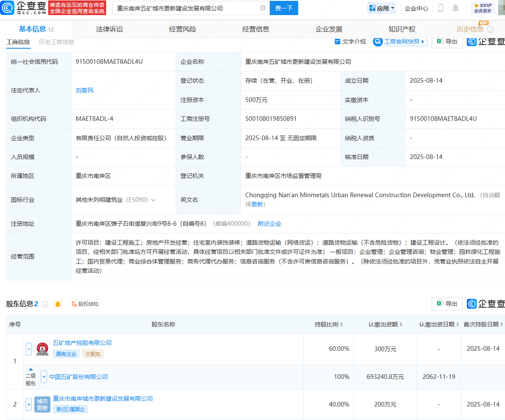The image size is (505, 420).
Task: Export shareholder info with lower 导出 button
Action: pyautogui.click(x=447, y=304)
